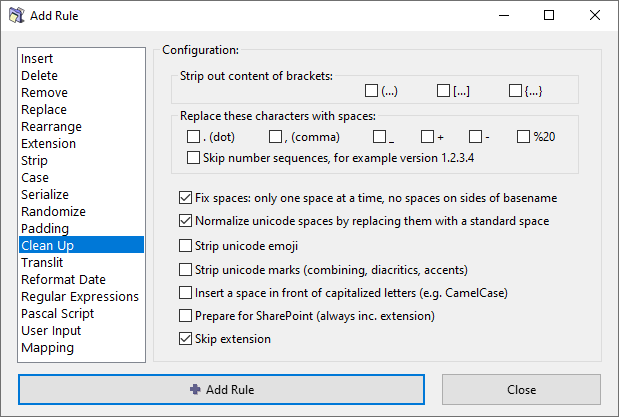619x417 pixels.
Task: Enable Skip number sequences option
Action: (194, 157)
